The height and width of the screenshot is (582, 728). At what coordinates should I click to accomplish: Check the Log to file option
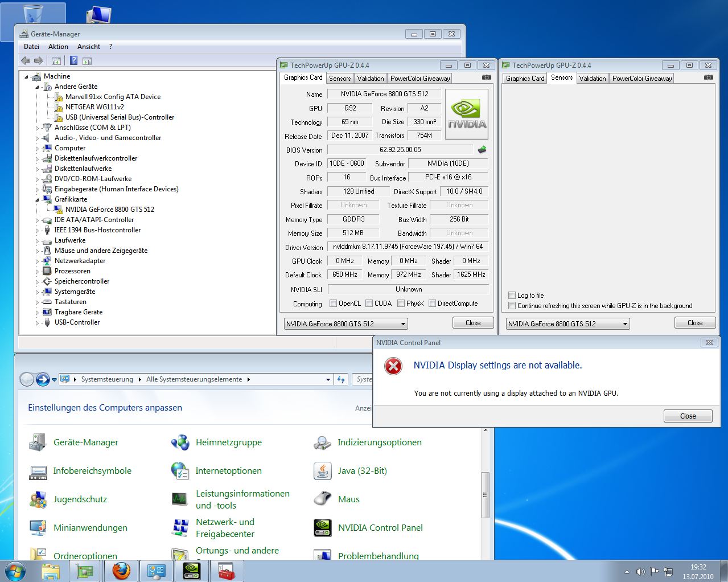tap(512, 296)
